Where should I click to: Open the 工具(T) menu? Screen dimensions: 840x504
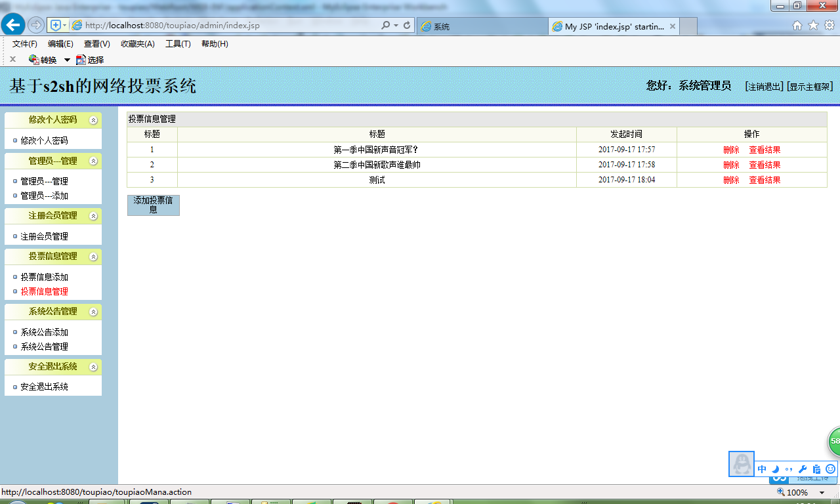click(x=177, y=44)
